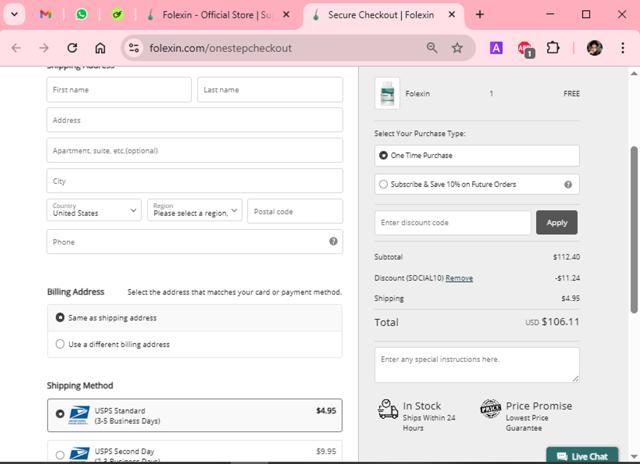
Task: Click the Billing Address heading
Action: click(x=76, y=292)
